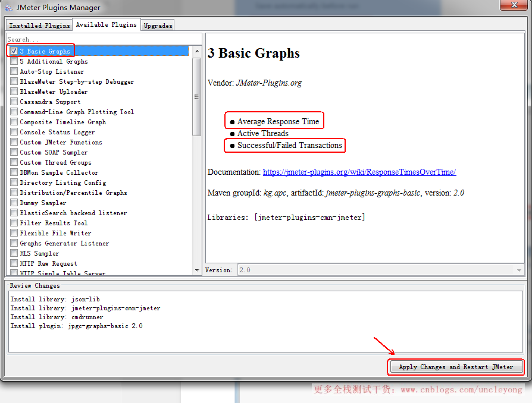Select the Auto-Stop Listener list row
The height and width of the screenshot is (403, 532).
pos(99,71)
